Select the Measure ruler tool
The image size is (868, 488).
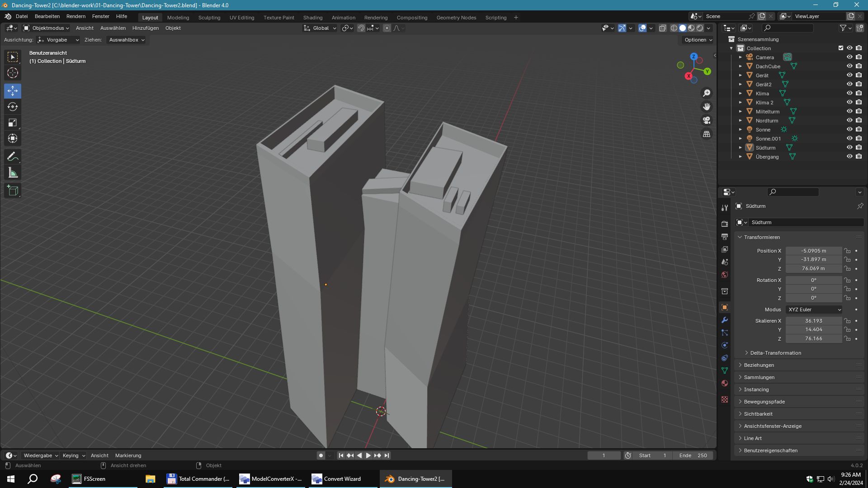click(x=13, y=173)
